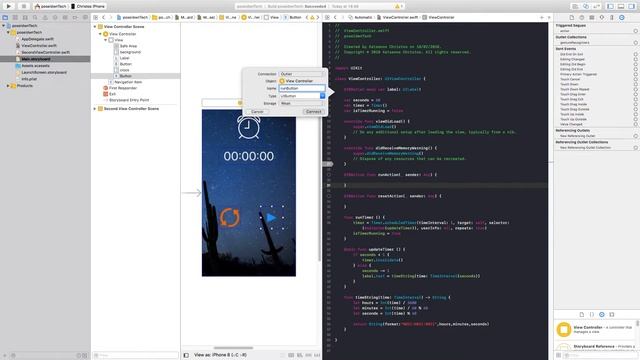Open the Connections inspector

(x=622, y=18)
